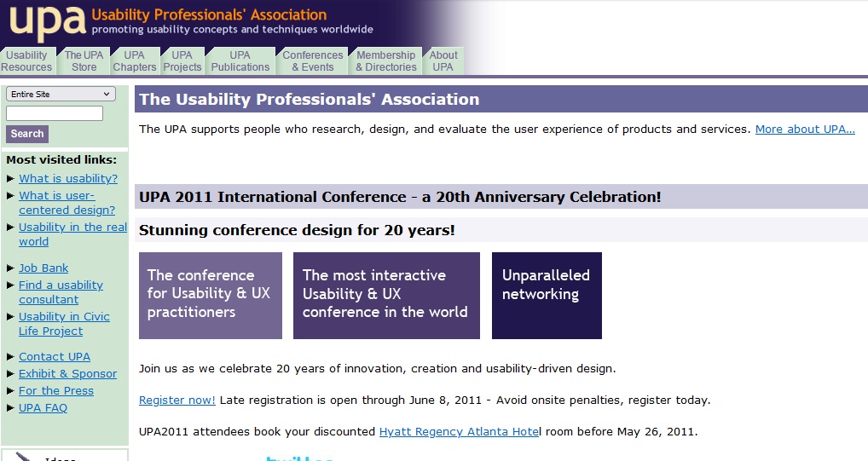Go to the UPA Publications tab
The width and height of the screenshot is (868, 461).
pos(240,61)
